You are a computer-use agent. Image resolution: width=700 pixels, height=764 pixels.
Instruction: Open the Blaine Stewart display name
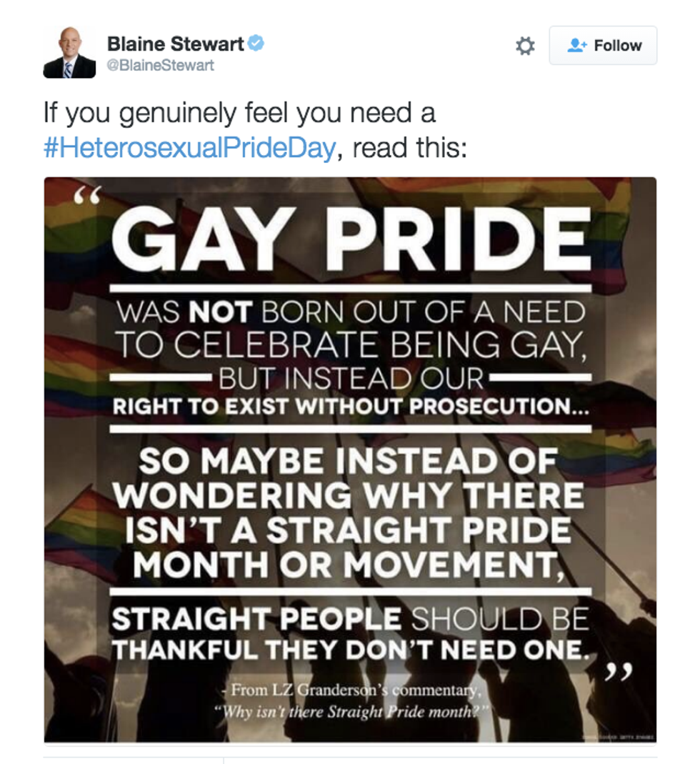(x=175, y=44)
